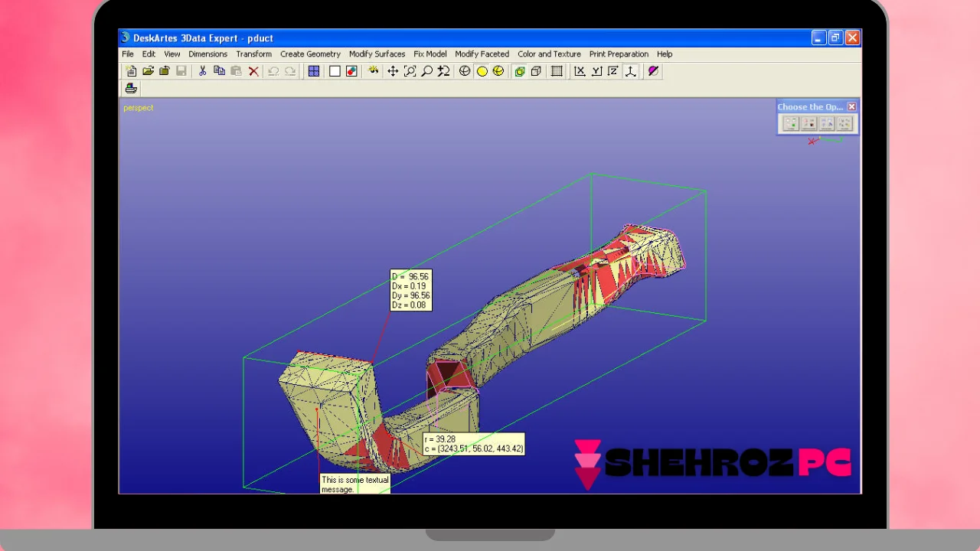Click the 'This is some textual message.' note
This screenshot has width=980, height=551.
click(355, 484)
